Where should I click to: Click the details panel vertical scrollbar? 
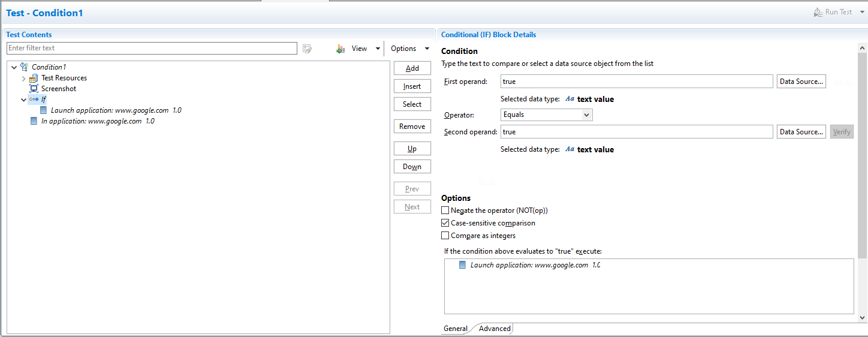[x=863, y=156]
